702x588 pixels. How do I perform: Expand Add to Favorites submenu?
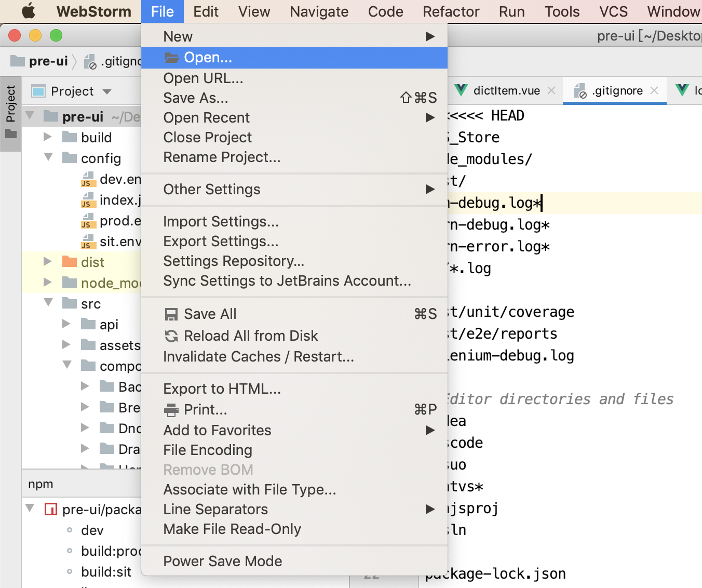tap(294, 430)
